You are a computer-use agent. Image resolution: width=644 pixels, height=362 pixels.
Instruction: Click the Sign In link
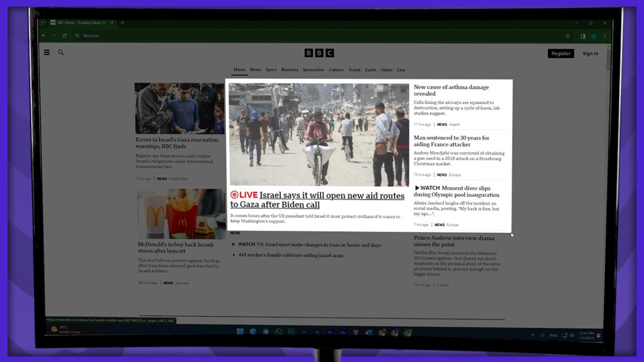click(590, 54)
